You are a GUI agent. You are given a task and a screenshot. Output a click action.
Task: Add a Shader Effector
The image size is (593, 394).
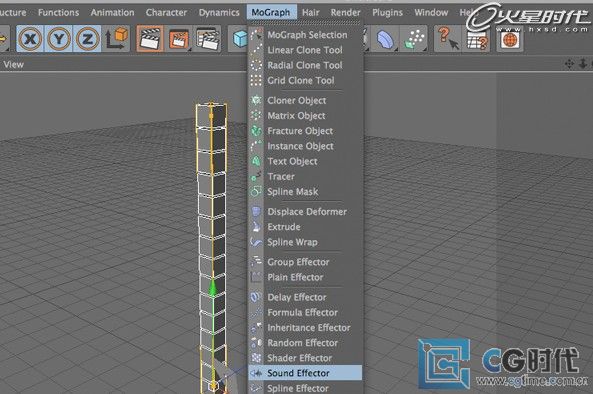(305, 358)
